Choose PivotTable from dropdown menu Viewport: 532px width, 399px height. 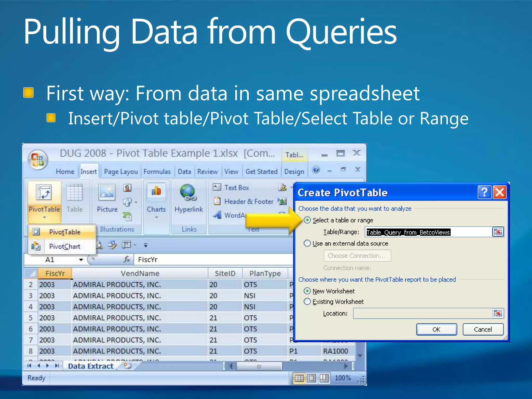[62, 232]
